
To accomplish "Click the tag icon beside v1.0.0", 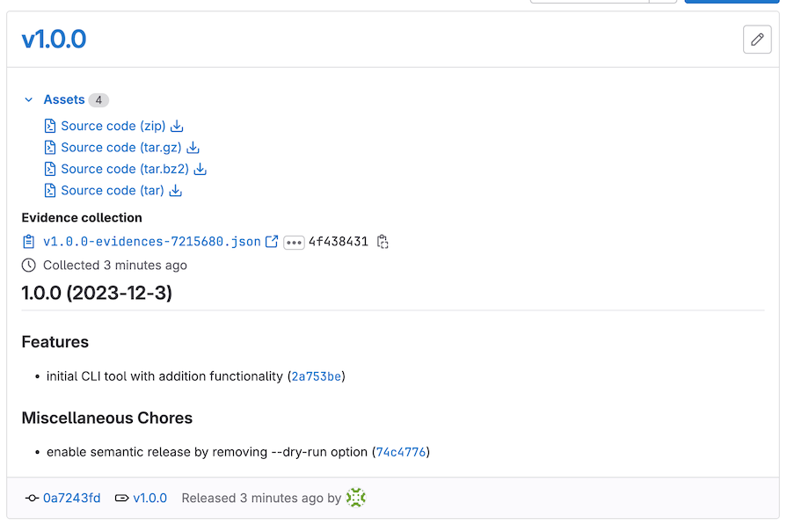I will 122,498.
